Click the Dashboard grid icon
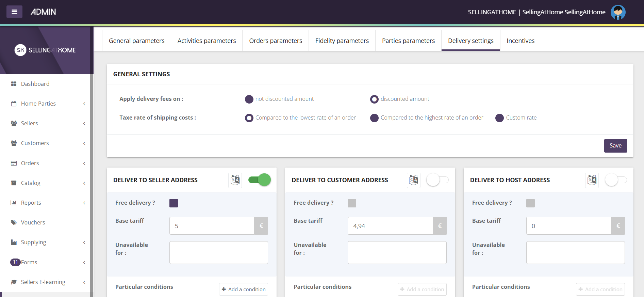Viewport: 644px width, 297px height. (x=14, y=84)
